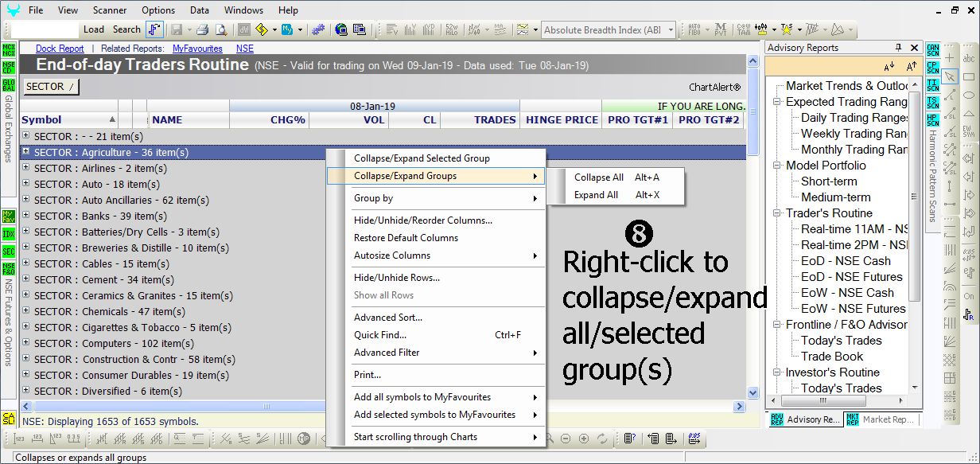Screen dimensions: 980x464
Task: Click the TL SCN scan icon
Action: (933, 84)
